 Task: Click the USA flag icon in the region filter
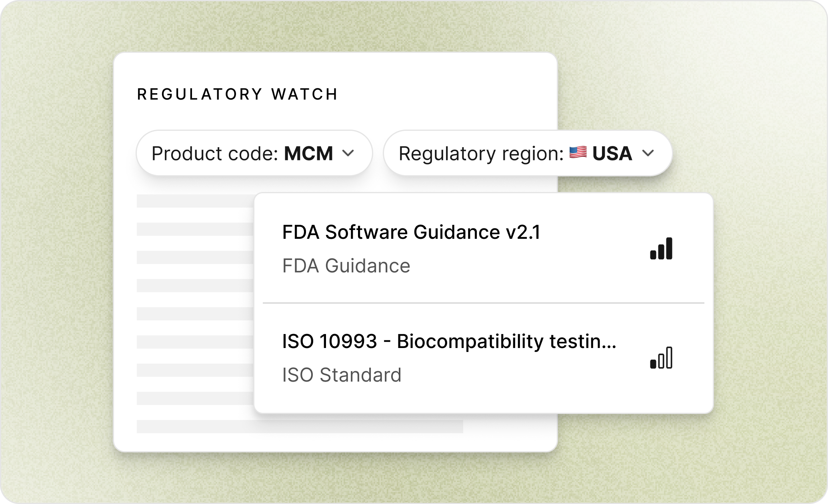pyautogui.click(x=578, y=152)
